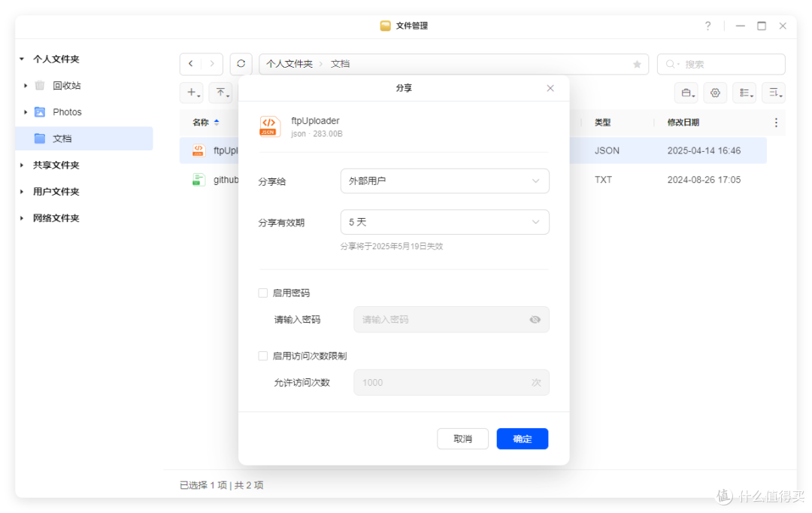This screenshot has width=812, height=513.
Task: Sort by the 名称 column header
Action: [201, 123]
